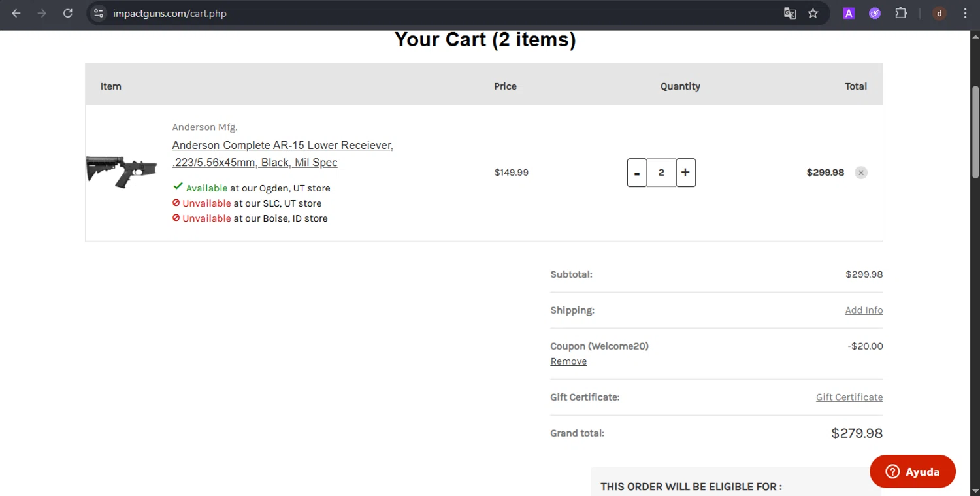980x496 pixels.
Task: Click the page vertical scrollbar thumb
Action: click(x=975, y=132)
